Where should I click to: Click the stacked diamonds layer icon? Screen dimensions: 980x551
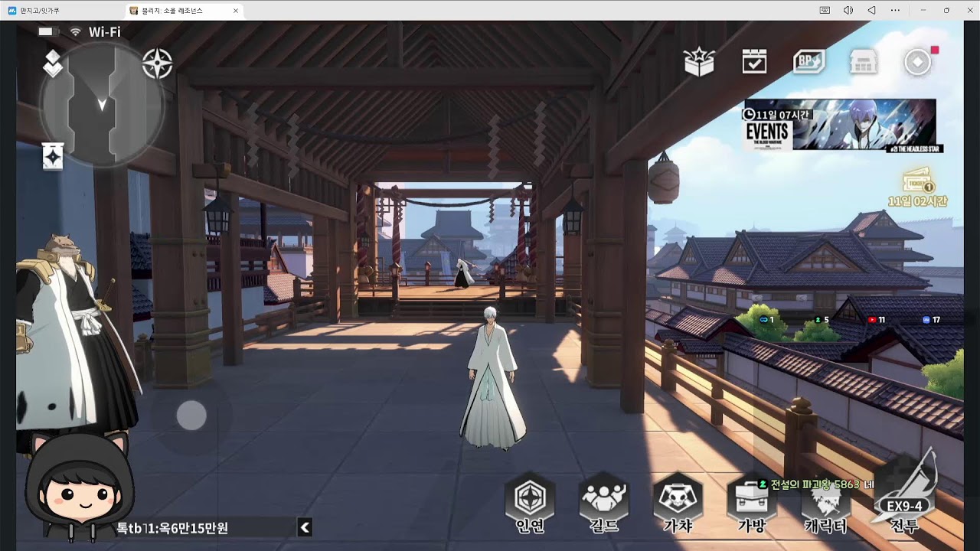click(52, 64)
